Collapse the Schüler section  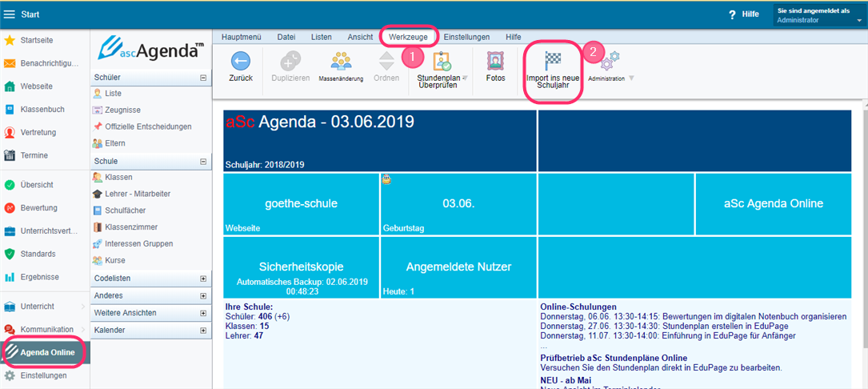(202, 78)
